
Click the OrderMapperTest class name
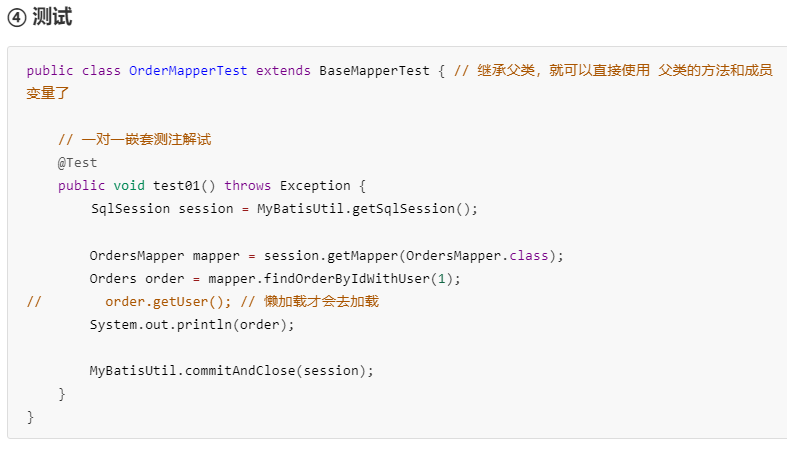click(x=188, y=71)
